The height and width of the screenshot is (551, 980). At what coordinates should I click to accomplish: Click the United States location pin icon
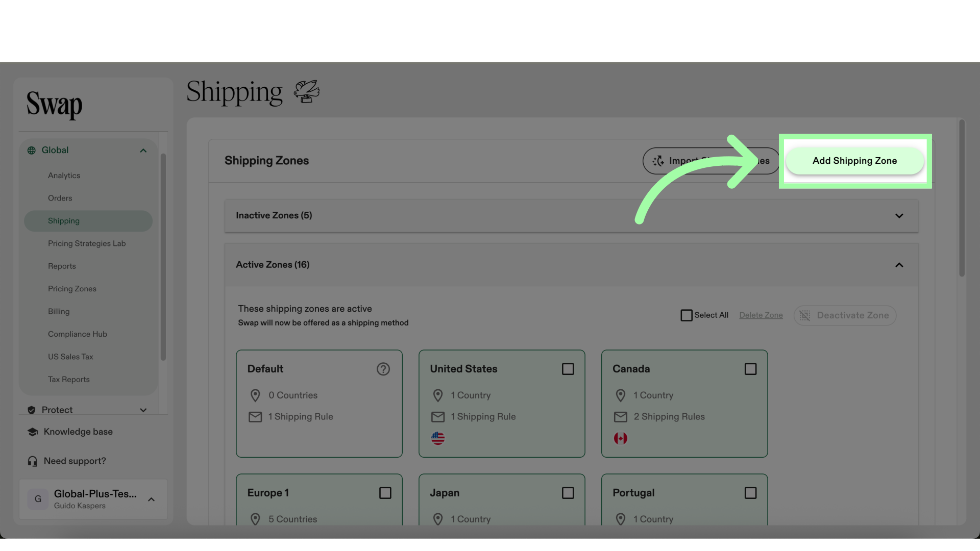point(438,395)
